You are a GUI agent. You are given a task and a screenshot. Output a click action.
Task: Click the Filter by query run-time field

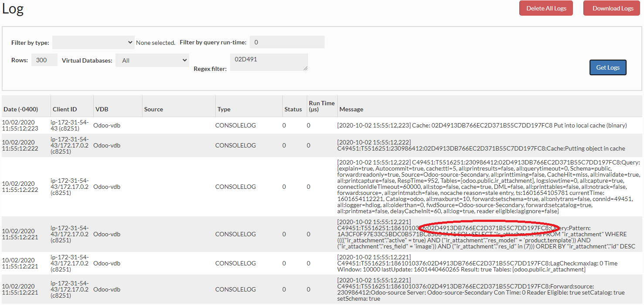coord(287,42)
